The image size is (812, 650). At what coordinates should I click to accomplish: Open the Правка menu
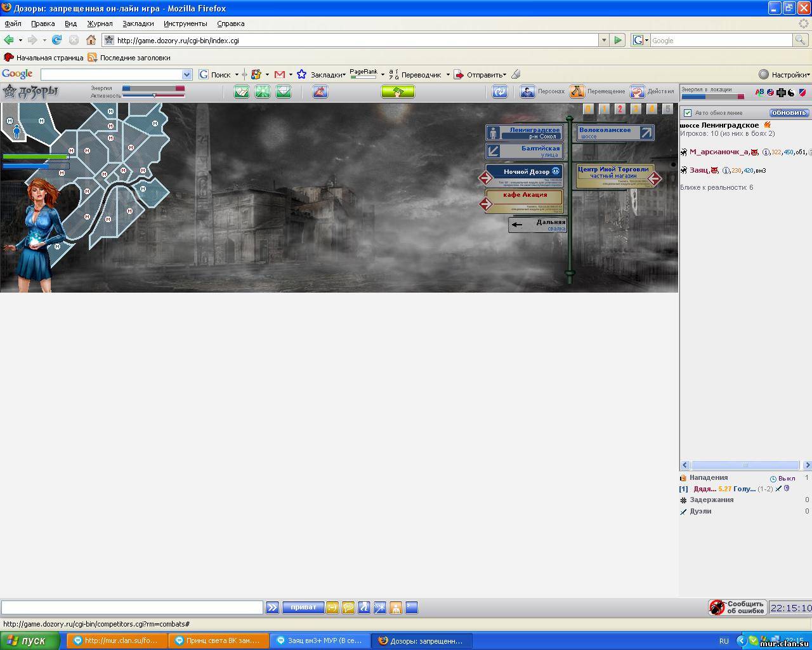(43, 23)
